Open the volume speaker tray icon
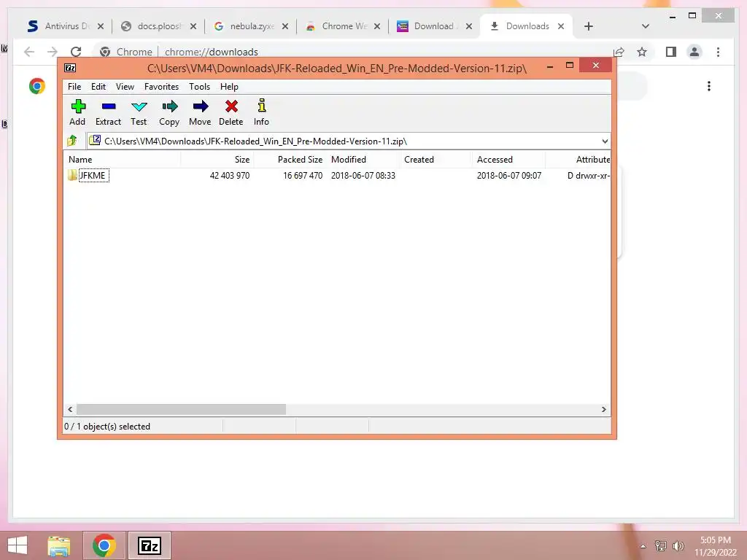Image resolution: width=747 pixels, height=560 pixels. click(x=678, y=546)
